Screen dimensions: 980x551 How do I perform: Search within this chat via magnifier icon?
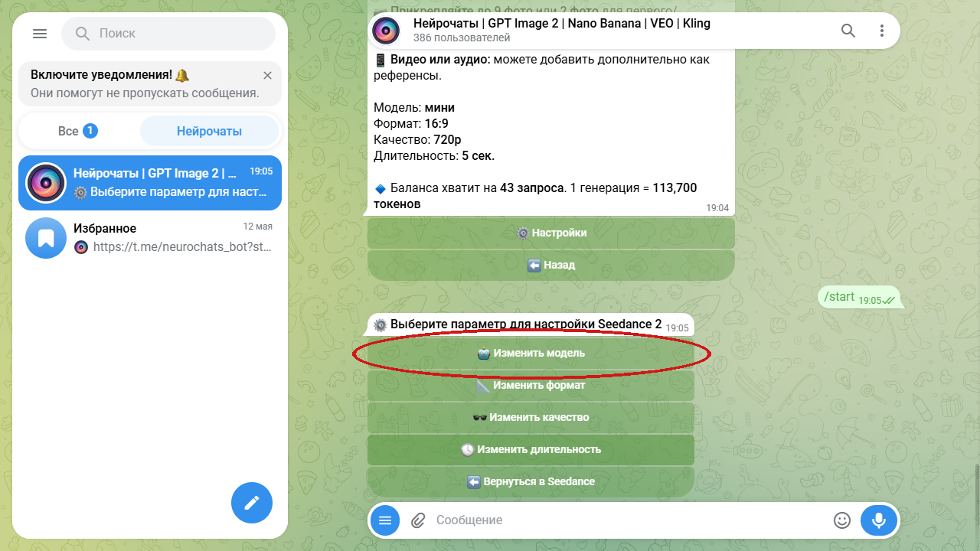coord(848,31)
